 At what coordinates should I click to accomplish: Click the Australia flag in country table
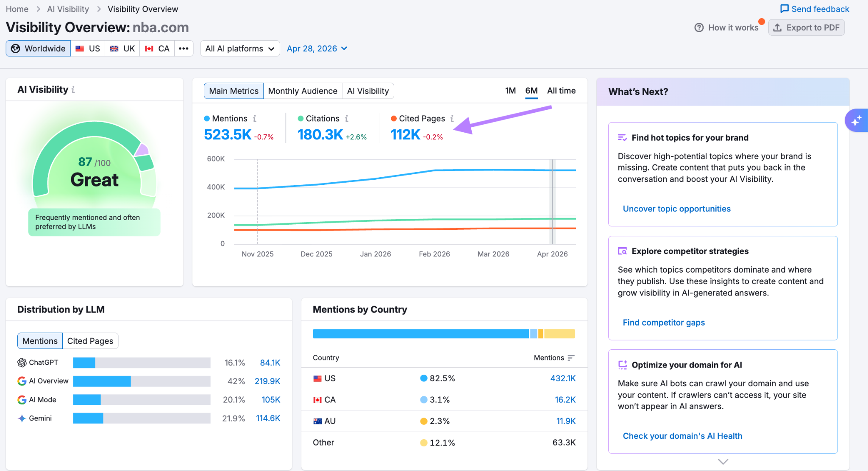(317, 421)
